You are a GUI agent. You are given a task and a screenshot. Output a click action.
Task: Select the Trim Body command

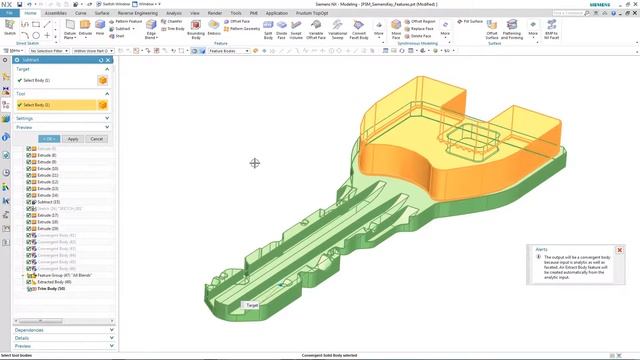point(173,29)
